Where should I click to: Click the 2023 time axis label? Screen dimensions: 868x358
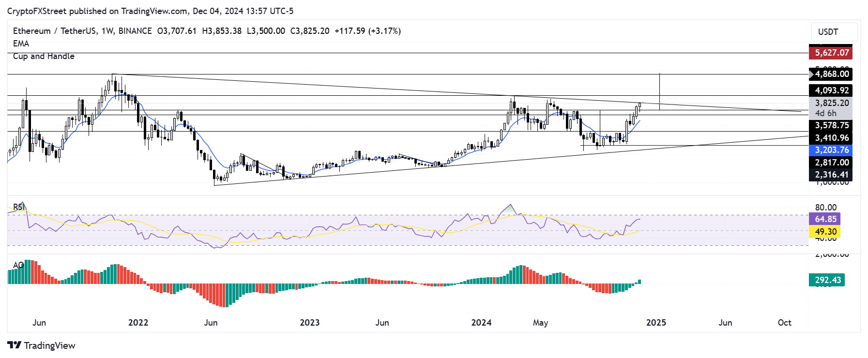[310, 323]
